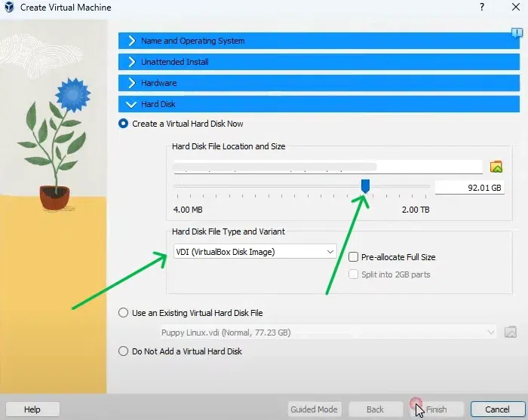Close the Create Virtual Machine dialog
The height and width of the screenshot is (420, 528).
[514, 8]
